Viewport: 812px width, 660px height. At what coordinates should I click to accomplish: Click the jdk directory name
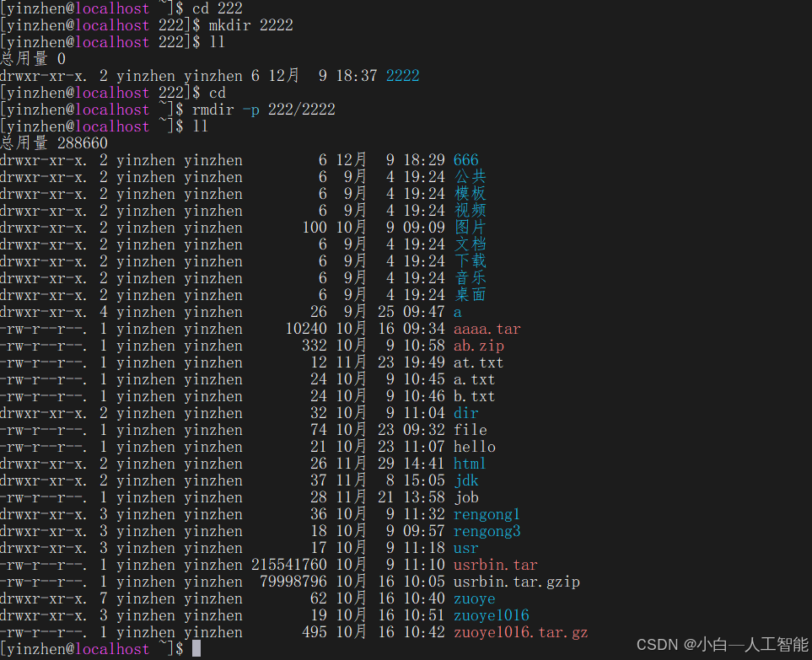pyautogui.click(x=465, y=480)
